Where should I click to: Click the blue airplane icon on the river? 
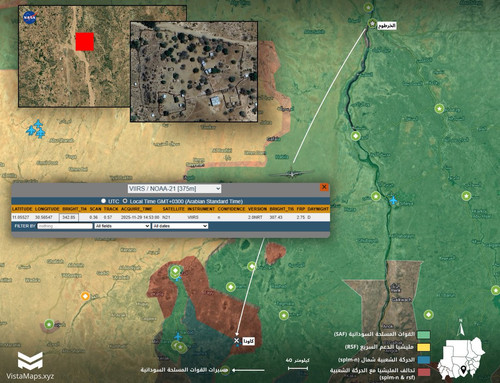[x=394, y=200]
